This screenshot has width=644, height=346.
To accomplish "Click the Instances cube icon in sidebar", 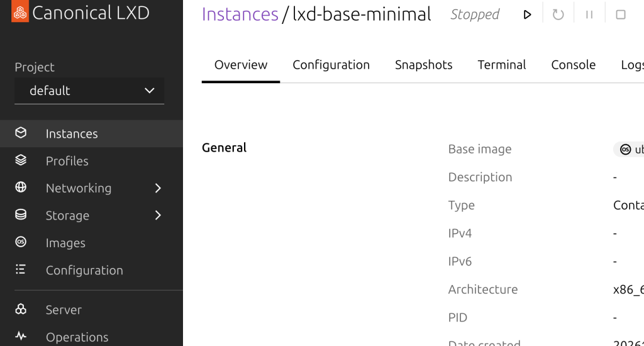I will [x=21, y=133].
